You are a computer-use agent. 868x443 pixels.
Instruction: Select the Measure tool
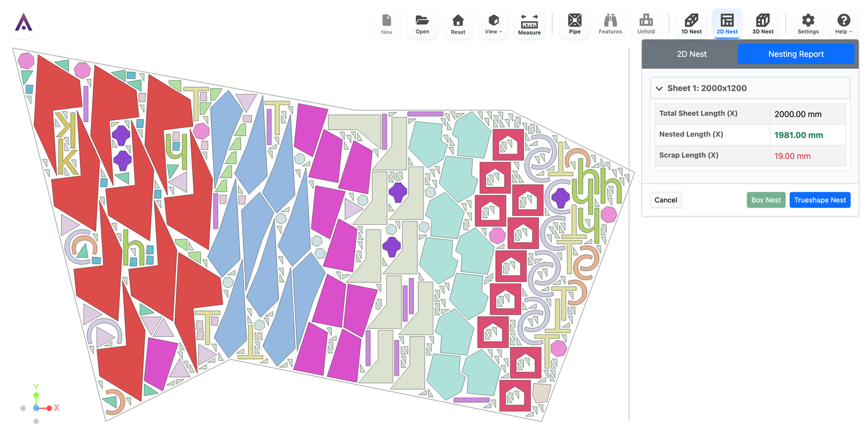529,24
